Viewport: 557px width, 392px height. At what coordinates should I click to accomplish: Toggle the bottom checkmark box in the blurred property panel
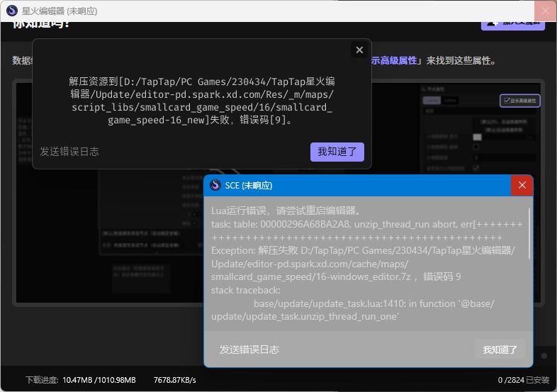(x=476, y=168)
